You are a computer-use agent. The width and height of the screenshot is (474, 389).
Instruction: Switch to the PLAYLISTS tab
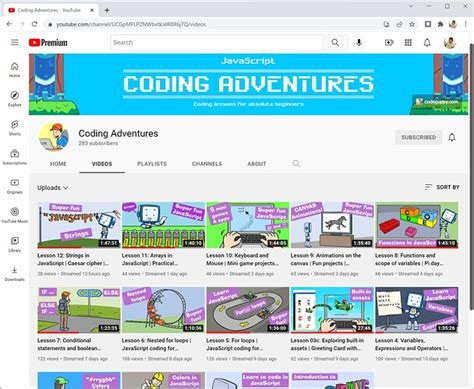(x=152, y=164)
